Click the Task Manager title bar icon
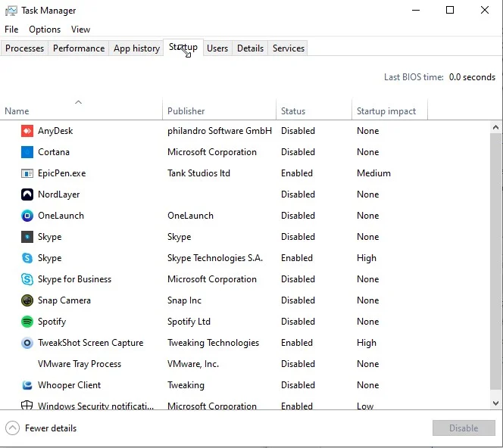The height and width of the screenshot is (448, 503). [11, 11]
